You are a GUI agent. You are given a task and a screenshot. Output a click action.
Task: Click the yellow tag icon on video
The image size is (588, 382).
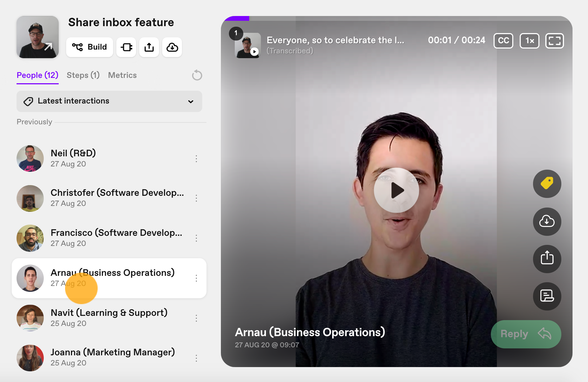[x=547, y=184]
